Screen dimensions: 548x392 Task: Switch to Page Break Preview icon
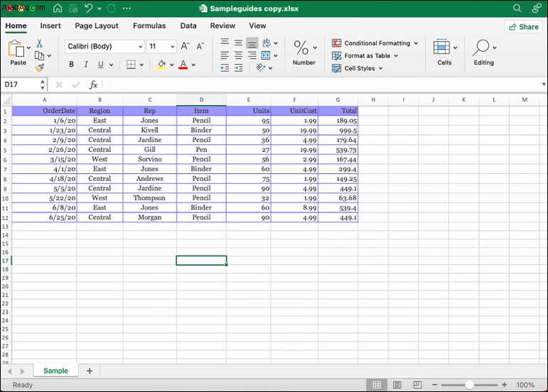(x=417, y=385)
